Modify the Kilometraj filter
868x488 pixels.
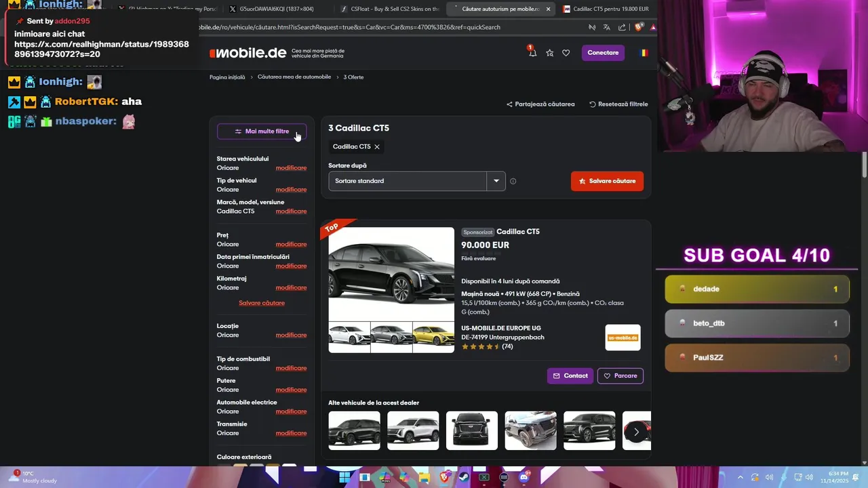(291, 288)
